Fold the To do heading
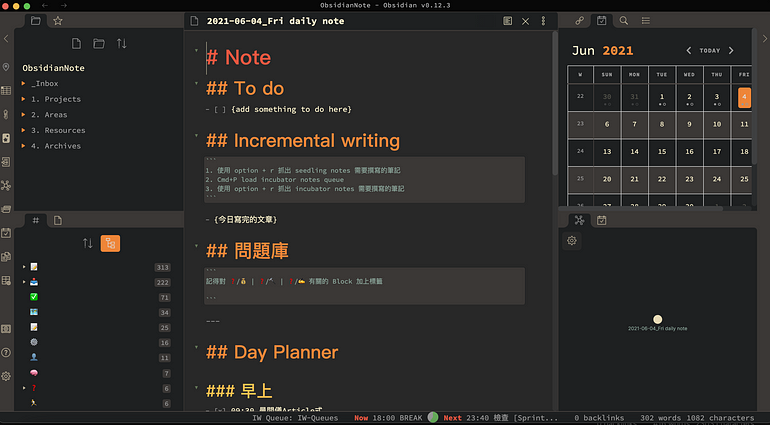The height and width of the screenshot is (425, 770). point(196,83)
